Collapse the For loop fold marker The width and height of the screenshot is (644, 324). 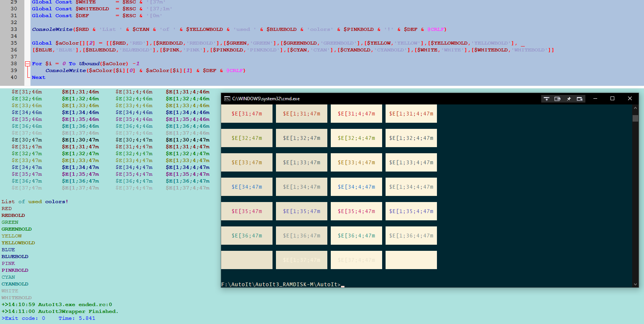point(27,64)
